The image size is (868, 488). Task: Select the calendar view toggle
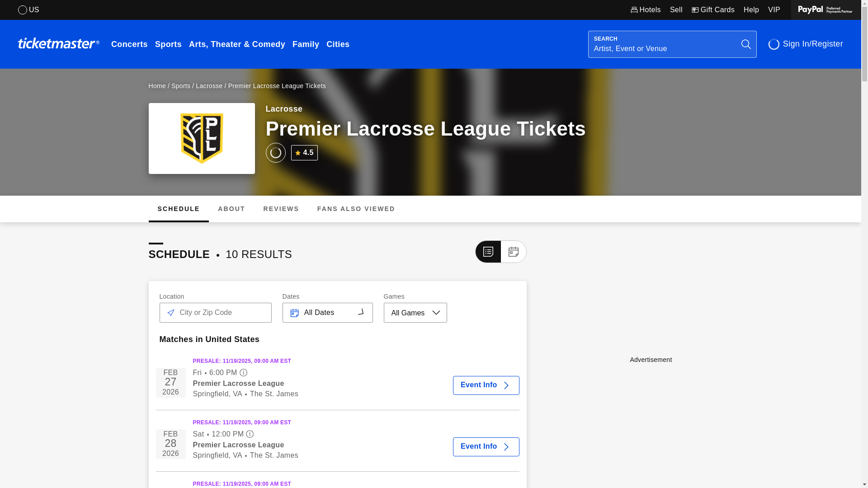point(513,252)
